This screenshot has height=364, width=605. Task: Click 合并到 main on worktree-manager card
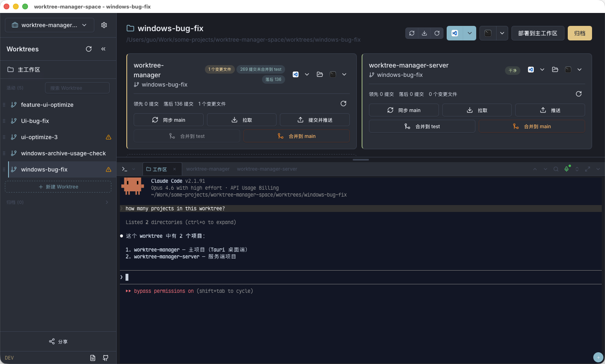pyautogui.click(x=296, y=136)
